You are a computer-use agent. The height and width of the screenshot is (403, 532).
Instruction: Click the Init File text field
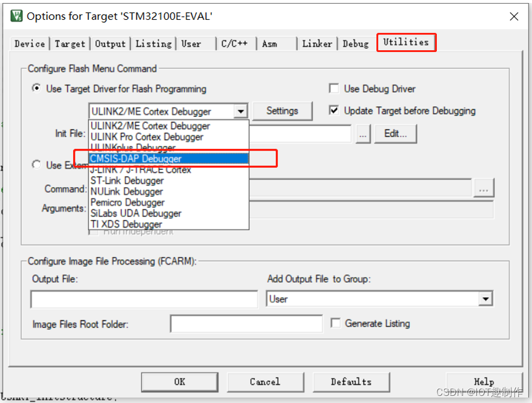click(300, 134)
